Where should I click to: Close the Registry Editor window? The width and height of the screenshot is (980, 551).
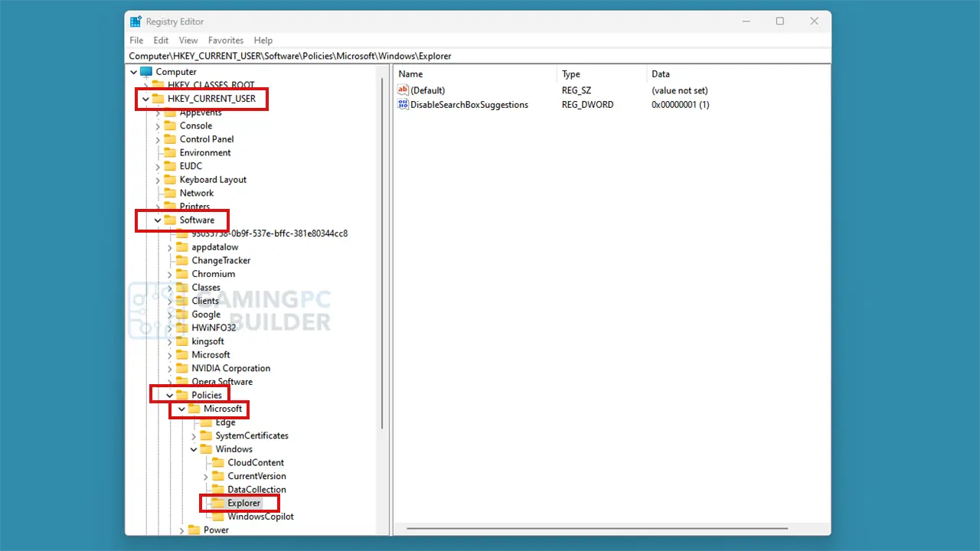pyautogui.click(x=815, y=21)
